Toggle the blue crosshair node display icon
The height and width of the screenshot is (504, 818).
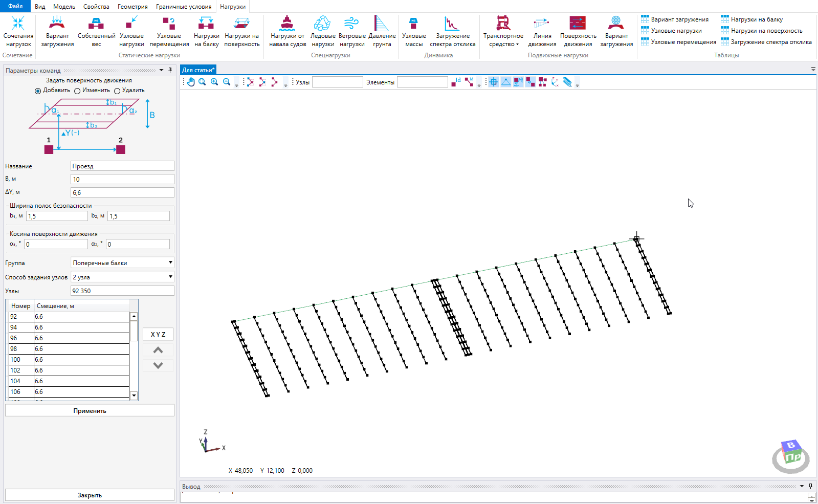[x=494, y=82]
